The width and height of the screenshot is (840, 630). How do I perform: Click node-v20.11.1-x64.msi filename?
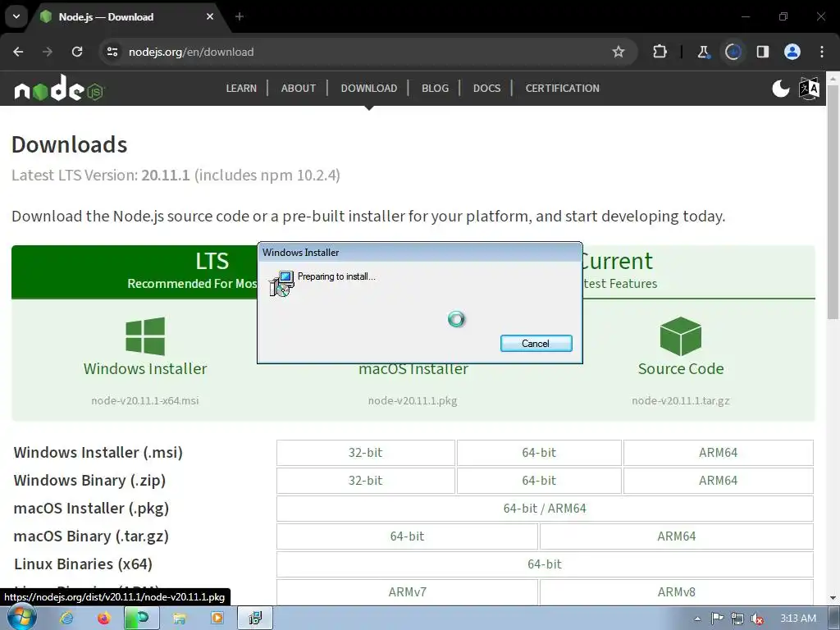coord(144,400)
